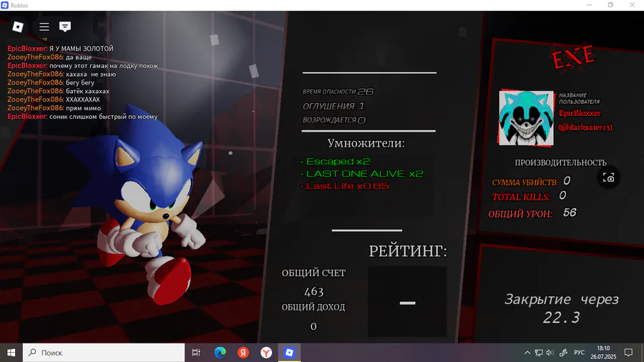This screenshot has width=644, height=362.
Task: Click chat message соник слишком быстрый
Action: (x=82, y=117)
